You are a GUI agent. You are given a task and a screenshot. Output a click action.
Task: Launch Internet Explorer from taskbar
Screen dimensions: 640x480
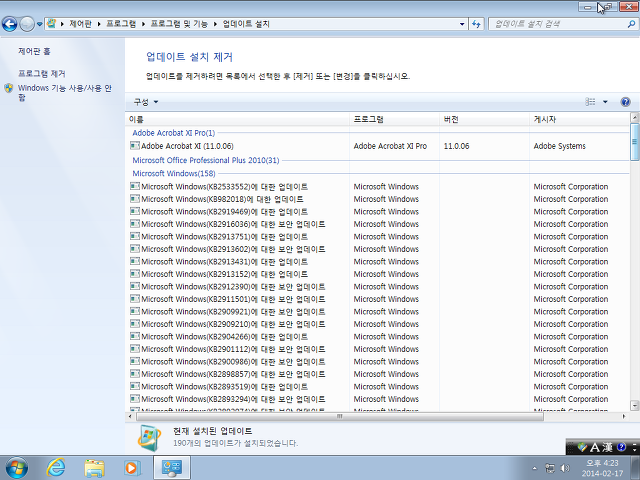pyautogui.click(x=56, y=468)
